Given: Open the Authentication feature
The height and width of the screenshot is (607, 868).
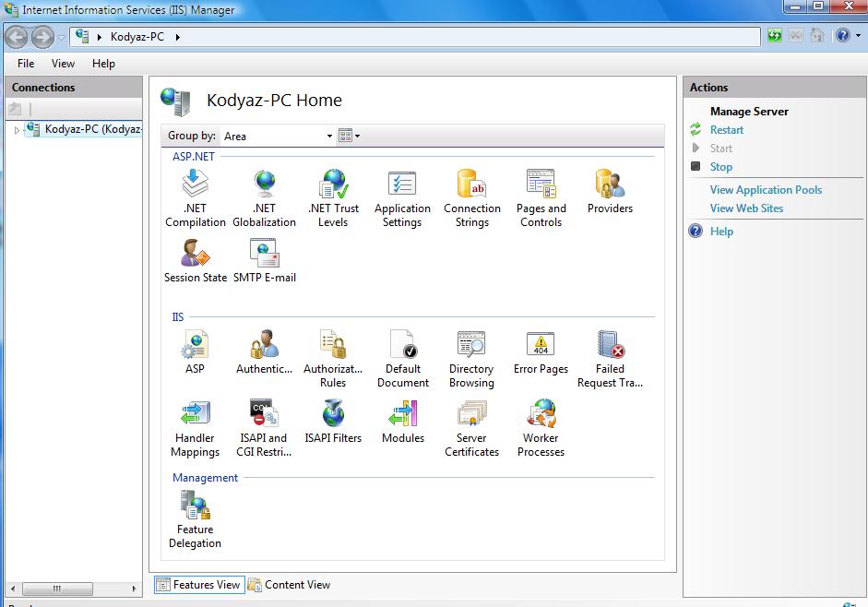Looking at the screenshot, I should (264, 352).
